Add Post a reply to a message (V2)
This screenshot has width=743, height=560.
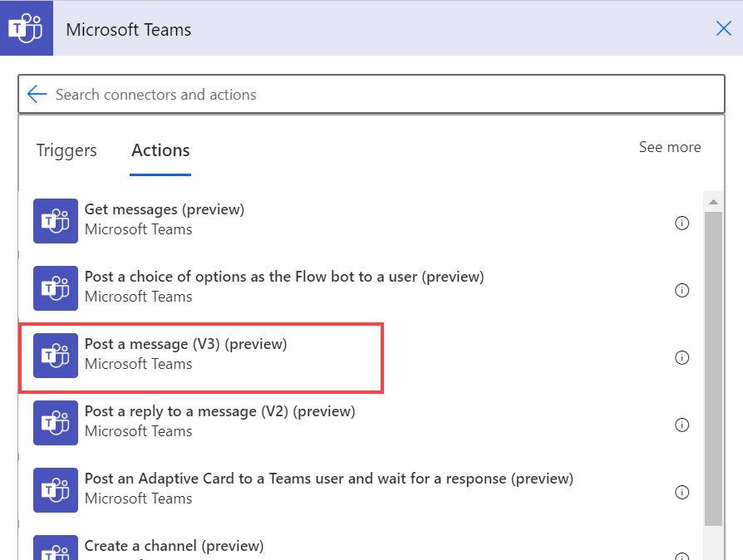(219, 411)
